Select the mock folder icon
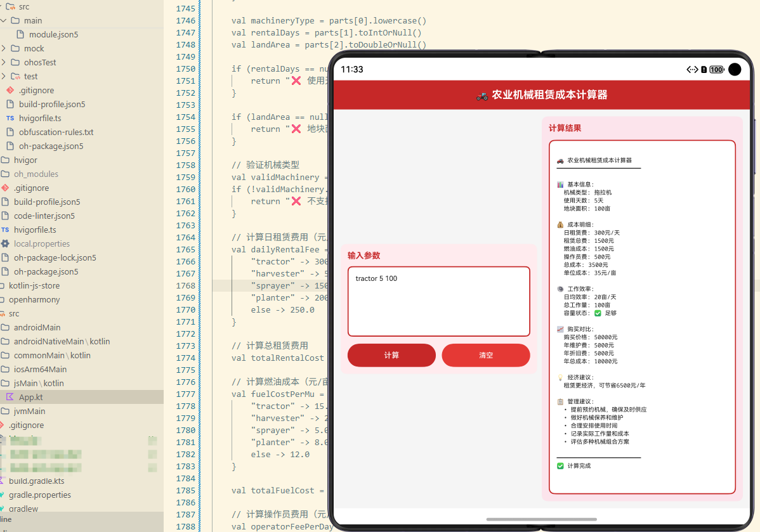This screenshot has height=532, width=760. 15,48
